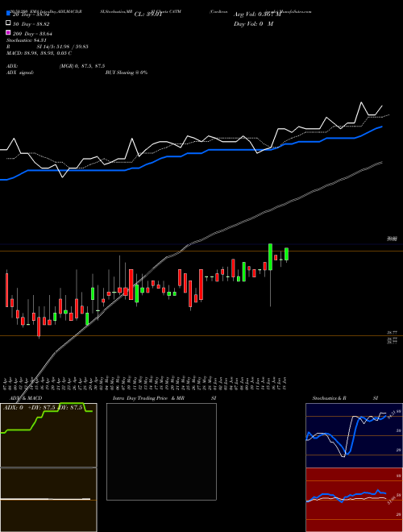Image resolution: width=403 pixels, height=532 pixels.
Task: Select the 'Stochastics: 84.31' value
Action: coord(27,40)
